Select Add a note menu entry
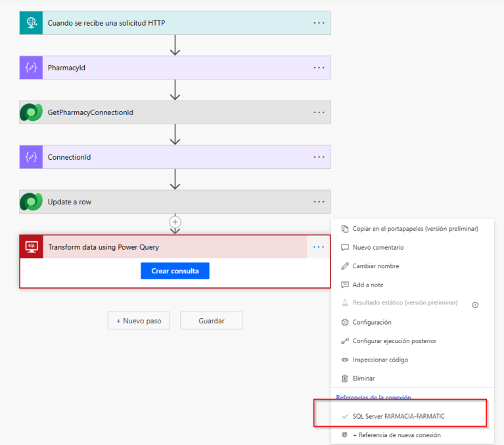The height and width of the screenshot is (445, 504). coord(413,285)
